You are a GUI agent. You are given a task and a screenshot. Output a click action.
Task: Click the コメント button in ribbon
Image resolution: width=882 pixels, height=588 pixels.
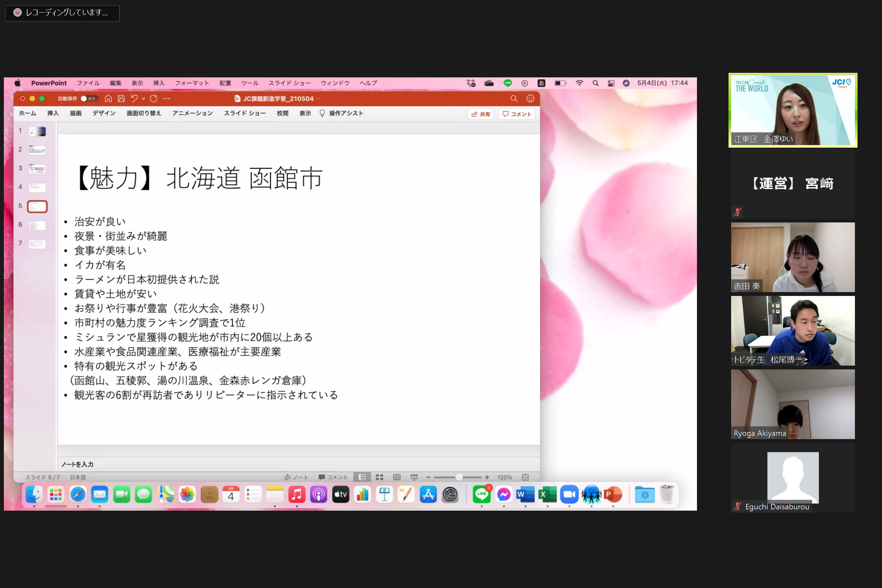pyautogui.click(x=517, y=114)
